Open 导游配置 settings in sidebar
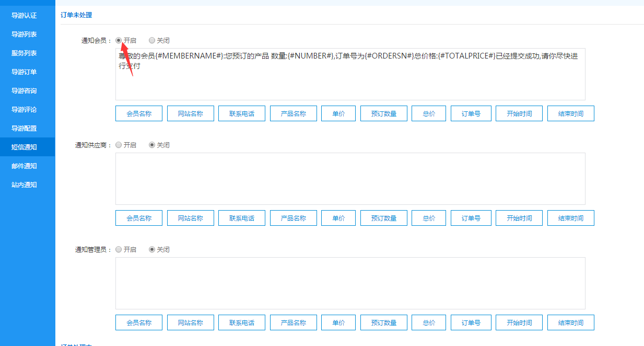This screenshot has width=644, height=346. (24, 129)
